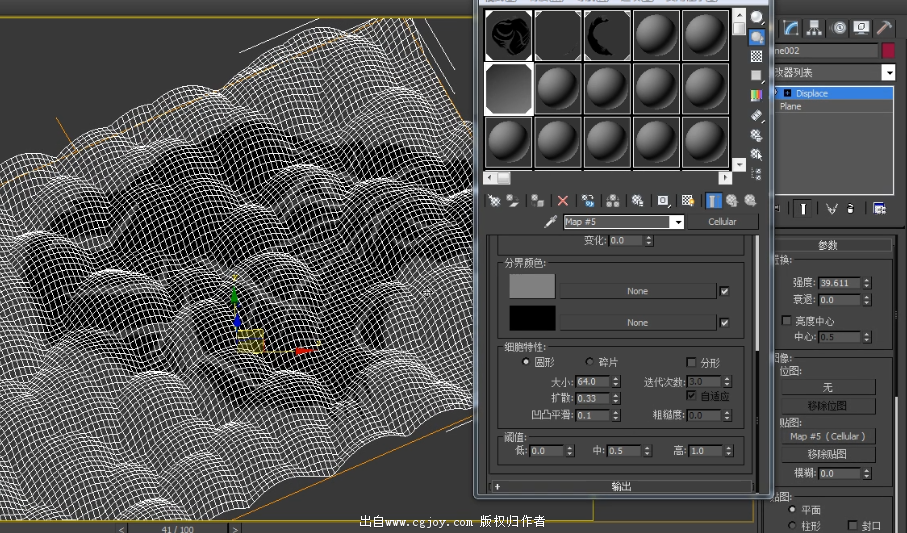Open the Display command panel tab
This screenshot has height=533, width=907.
861,28
